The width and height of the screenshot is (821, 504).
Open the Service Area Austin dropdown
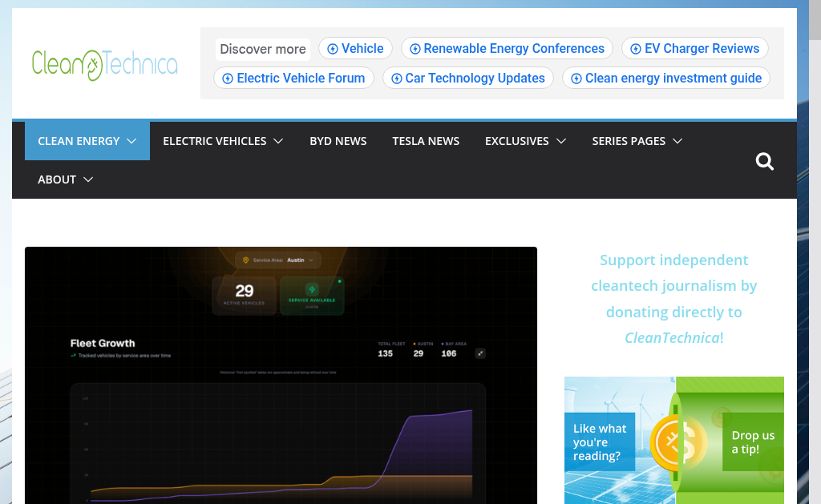[x=278, y=260]
